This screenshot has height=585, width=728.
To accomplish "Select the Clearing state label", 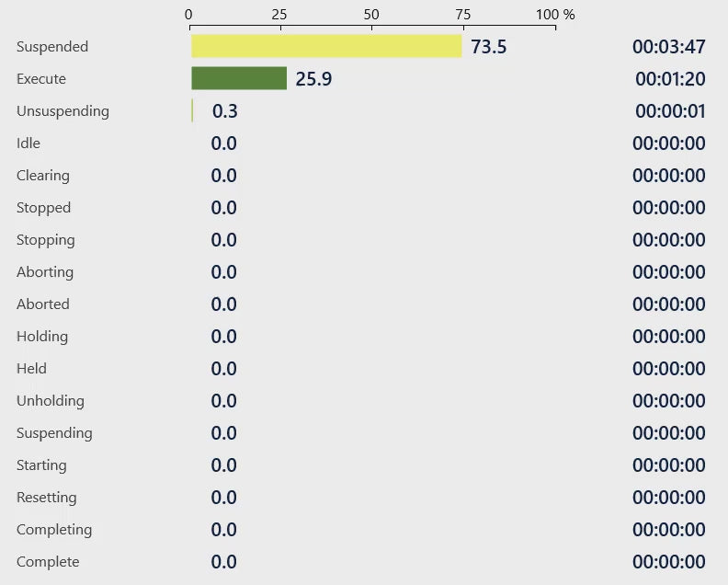I will (x=43, y=176).
